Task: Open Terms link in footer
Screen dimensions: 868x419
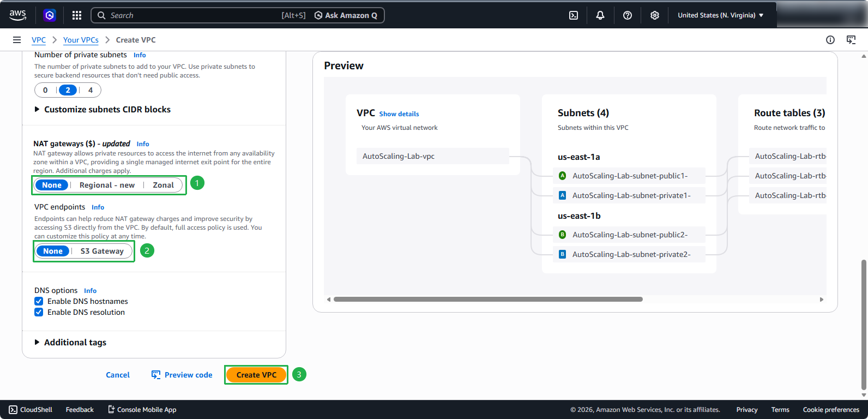Action: point(780,410)
